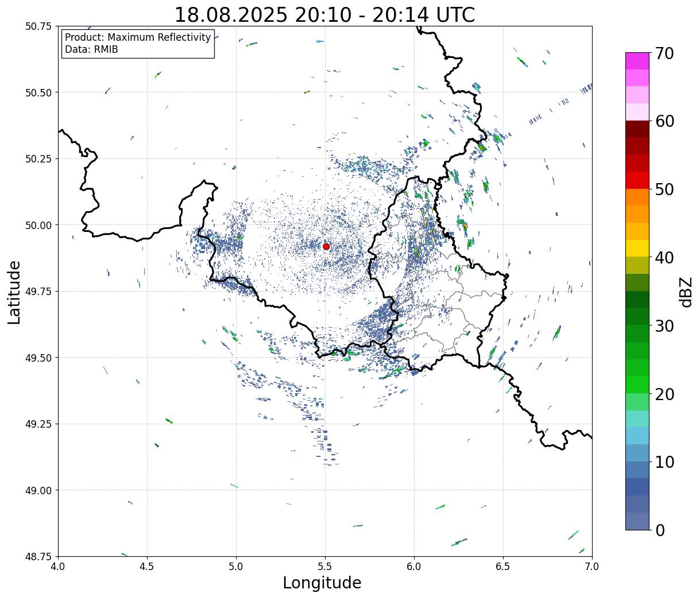Click the plot title '18.08.2025 20:10 - 20:14 UTC'

[x=324, y=14]
